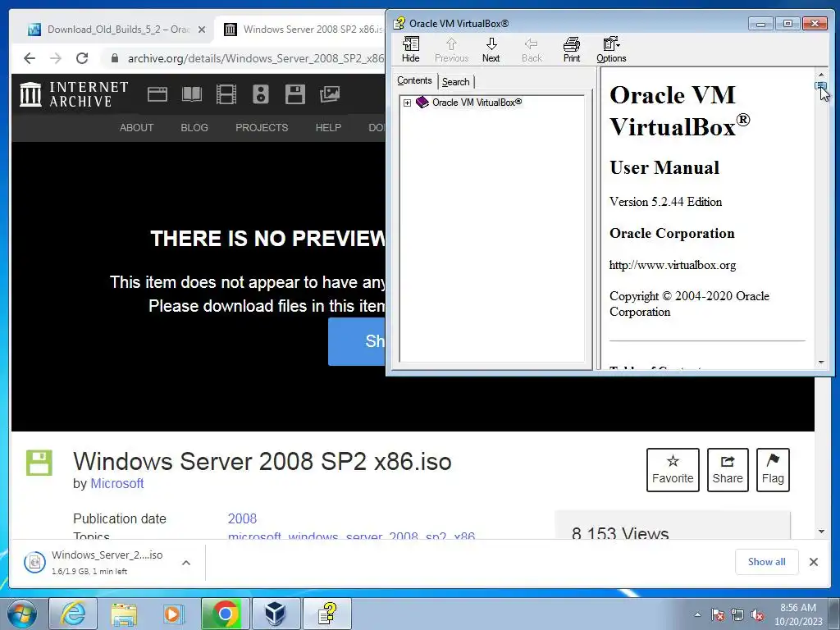The width and height of the screenshot is (840, 630).
Task: Open the Software floppy icon on Archive
Action: [295, 94]
